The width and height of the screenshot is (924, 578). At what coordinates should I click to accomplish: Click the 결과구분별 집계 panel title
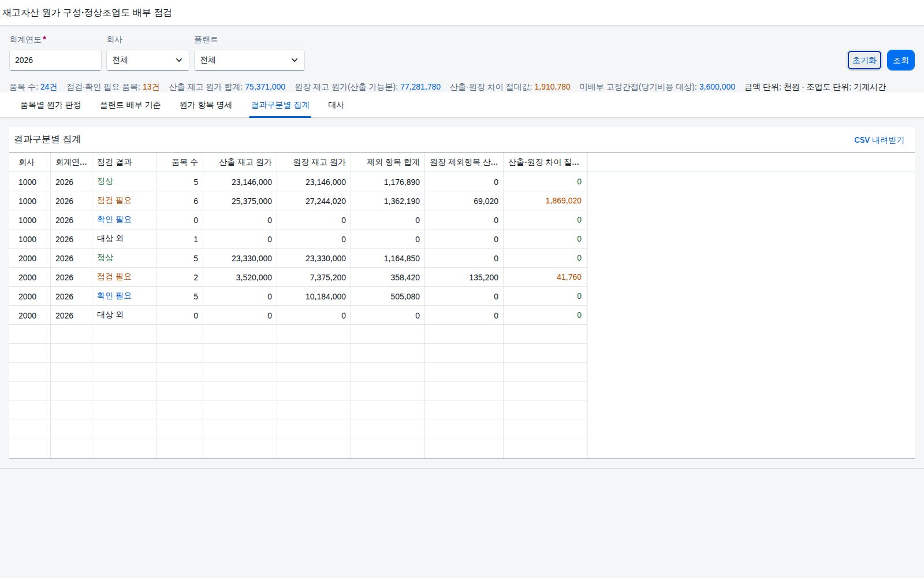[47, 139]
